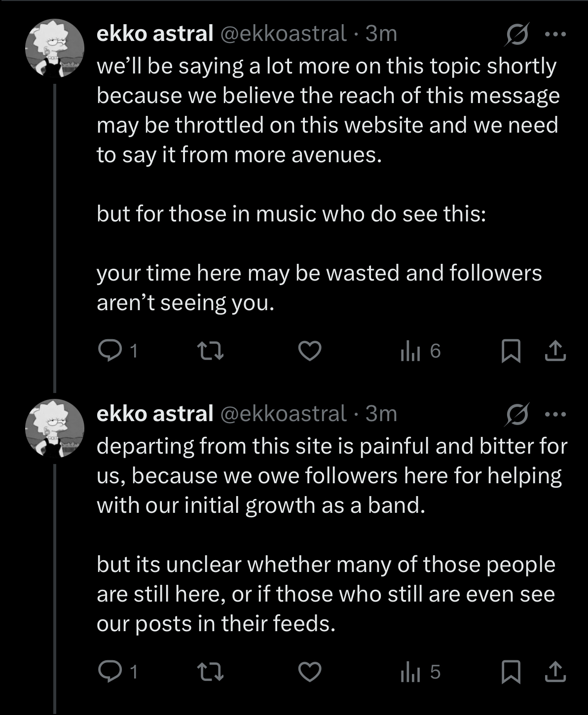Share the second ekko astral tweet
Image resolution: width=588 pixels, height=715 pixels.
(x=555, y=672)
